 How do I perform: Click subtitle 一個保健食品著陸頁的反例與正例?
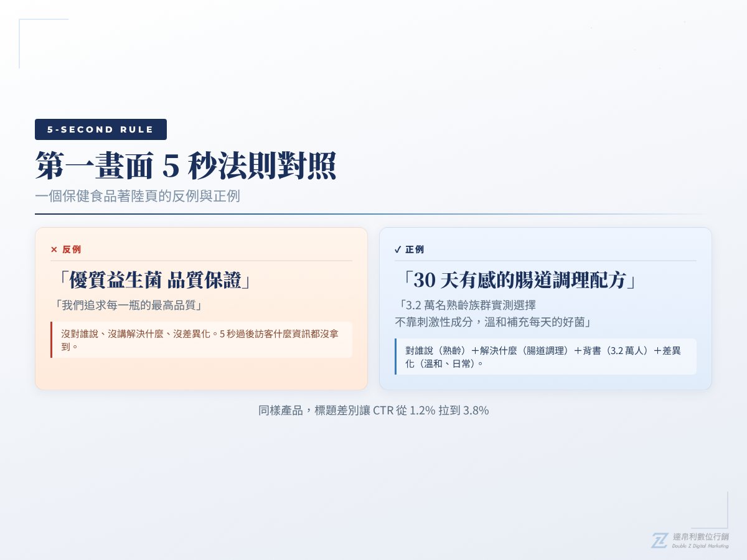coord(138,196)
